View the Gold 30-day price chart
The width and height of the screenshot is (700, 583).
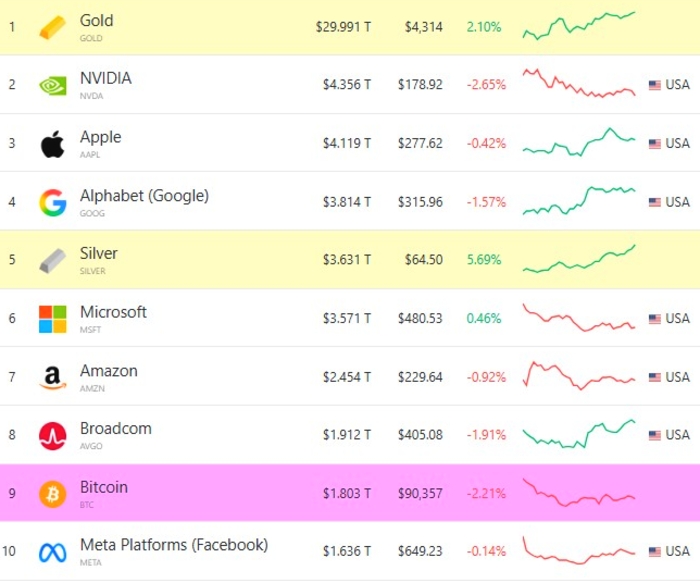[578, 26]
